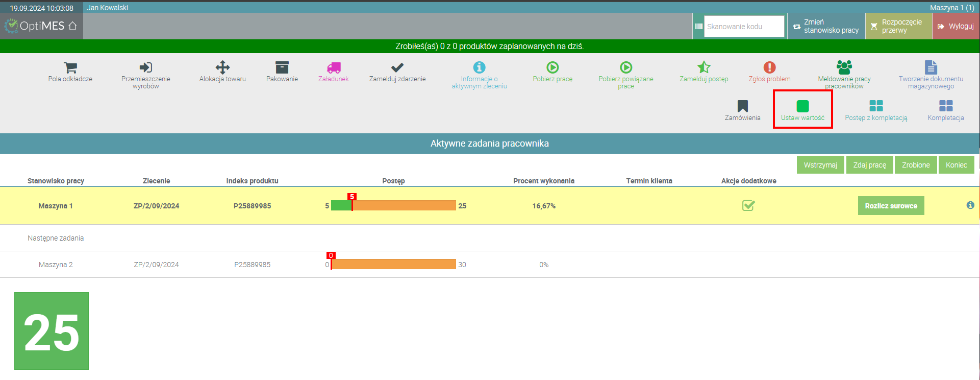980x380 pixels.
Task: Select Przemieszczenie wyrobów icon
Action: click(x=146, y=67)
